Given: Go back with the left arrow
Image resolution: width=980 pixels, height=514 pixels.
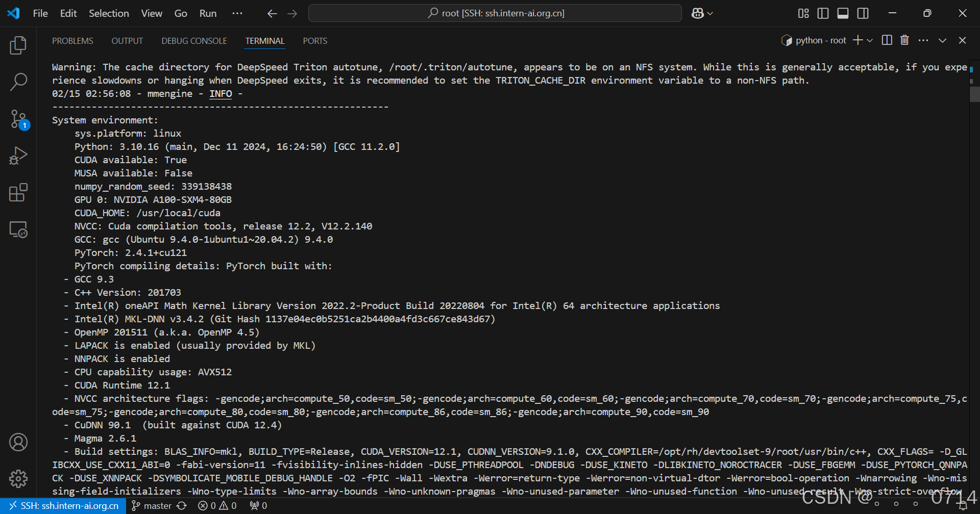Looking at the screenshot, I should (x=272, y=14).
